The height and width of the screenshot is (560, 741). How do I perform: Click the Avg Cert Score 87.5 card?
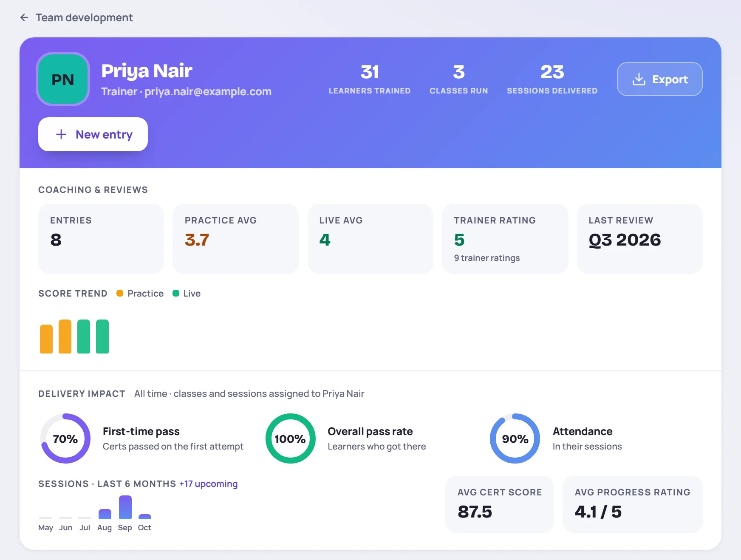point(500,504)
